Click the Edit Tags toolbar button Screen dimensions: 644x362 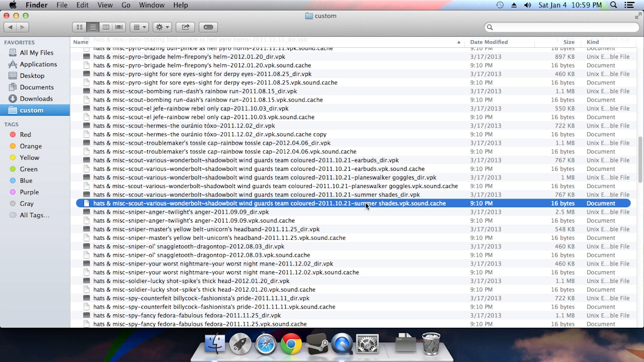[208, 27]
